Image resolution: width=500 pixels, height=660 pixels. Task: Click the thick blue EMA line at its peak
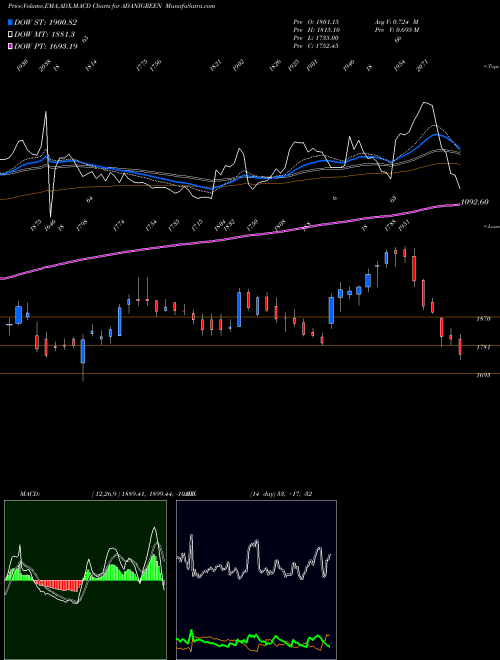click(437, 135)
